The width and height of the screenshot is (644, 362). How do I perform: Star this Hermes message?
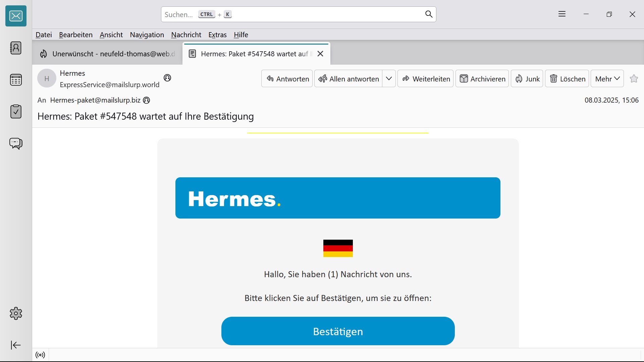[x=634, y=78]
